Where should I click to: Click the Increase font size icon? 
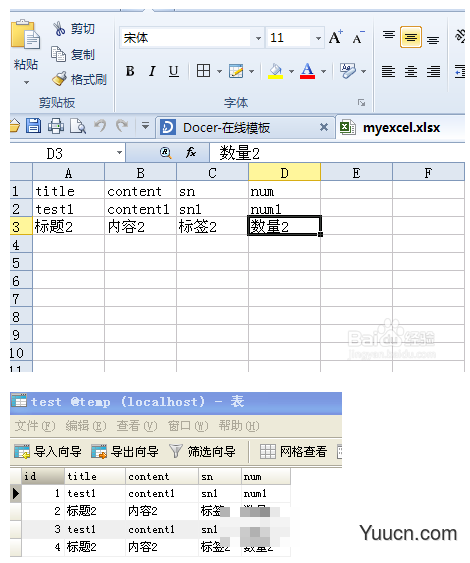coord(336,37)
